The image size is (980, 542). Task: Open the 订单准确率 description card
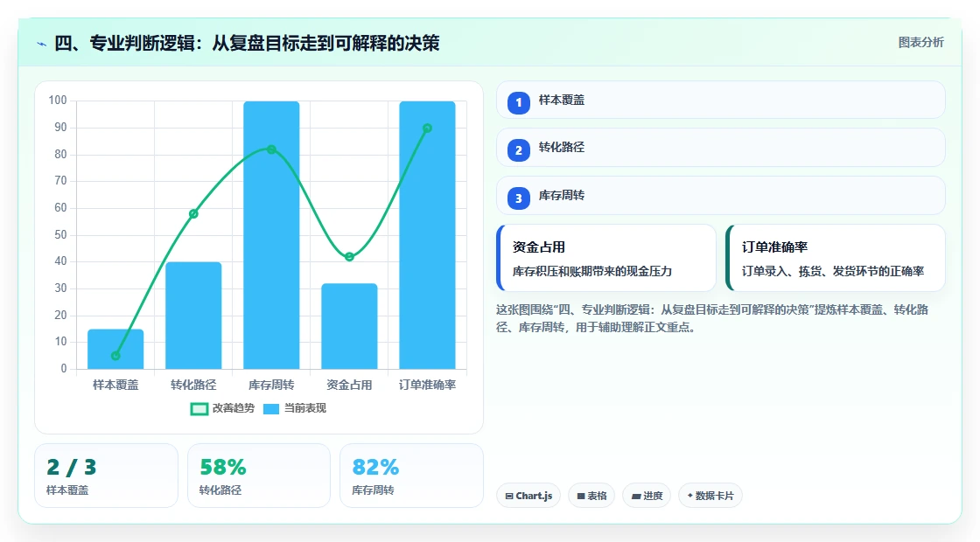pos(836,258)
